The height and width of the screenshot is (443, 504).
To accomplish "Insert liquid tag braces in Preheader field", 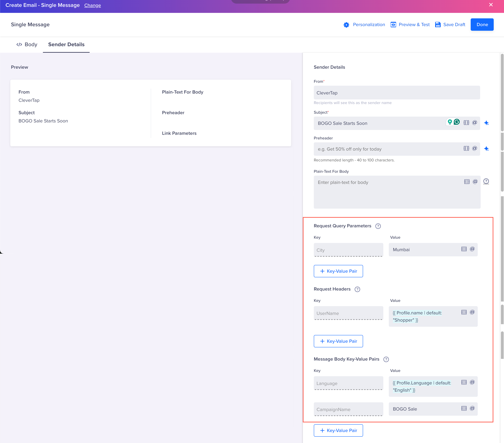I will (466, 148).
